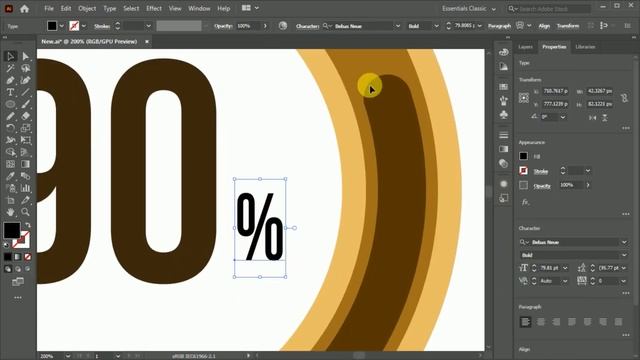
Task: Open the Window menu
Action: point(199,8)
